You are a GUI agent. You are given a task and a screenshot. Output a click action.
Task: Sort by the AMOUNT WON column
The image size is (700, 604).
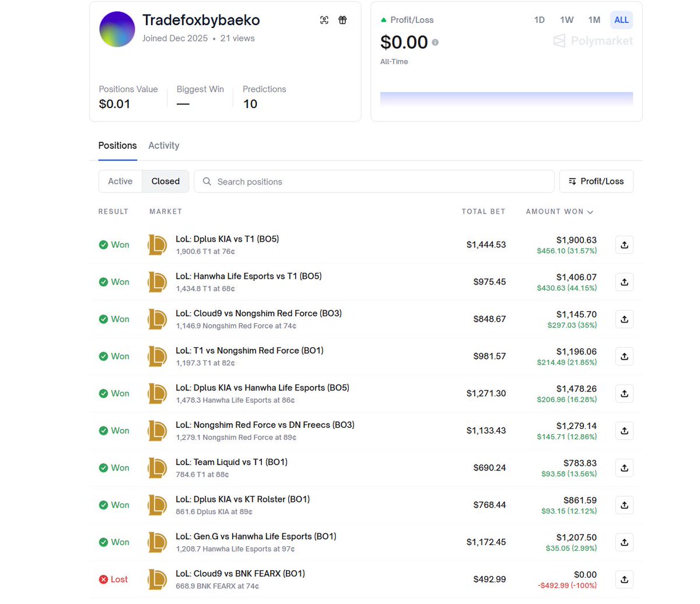tap(559, 212)
